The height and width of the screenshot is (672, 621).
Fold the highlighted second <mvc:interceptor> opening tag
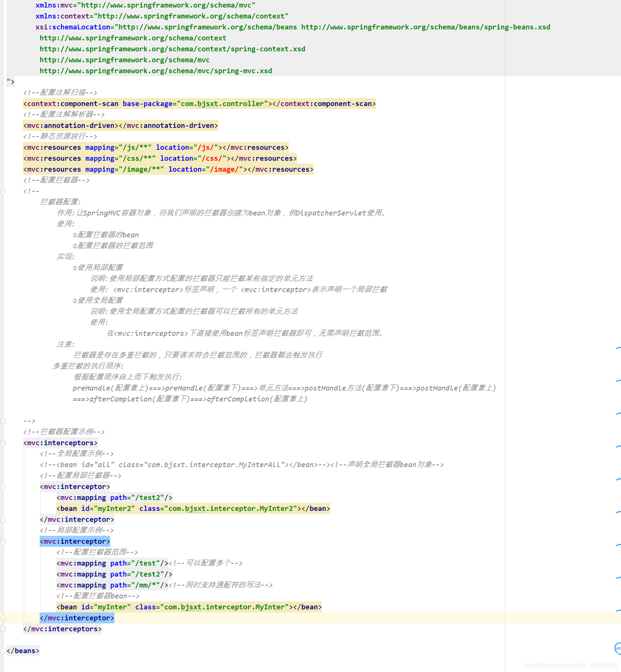(x=3, y=542)
